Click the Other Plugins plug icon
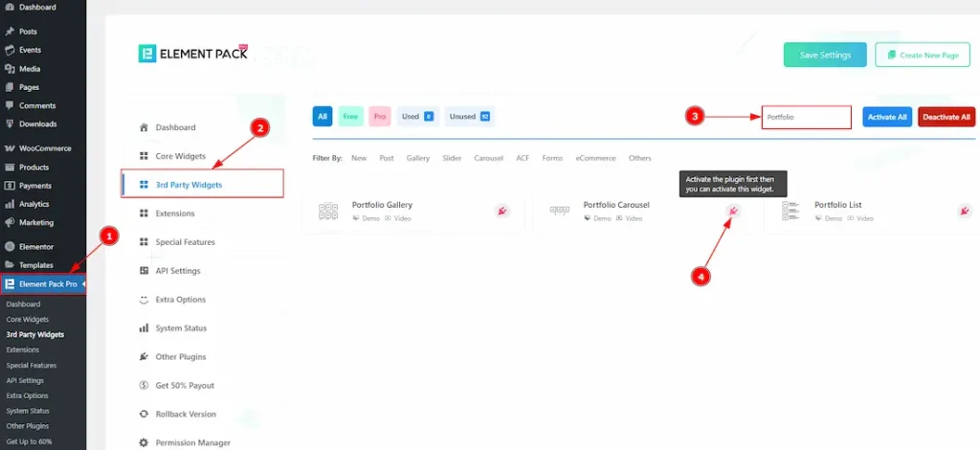 (144, 357)
